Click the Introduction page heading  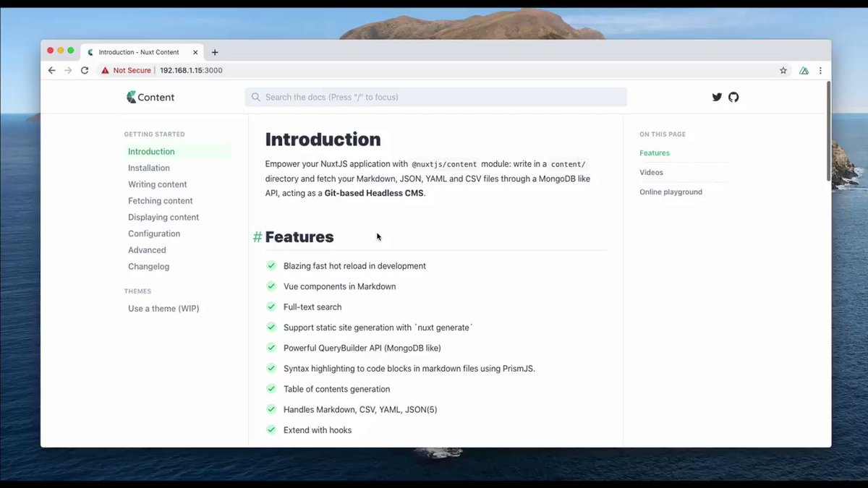click(323, 140)
